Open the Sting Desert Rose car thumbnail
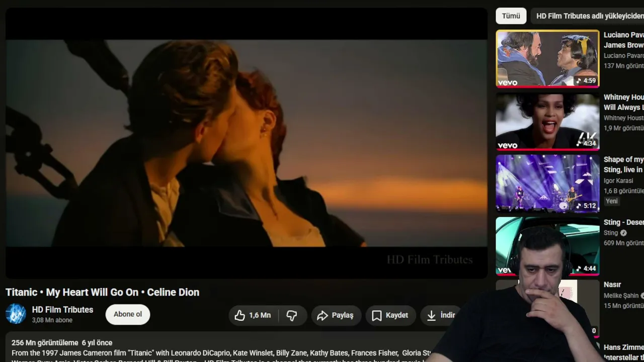 click(547, 246)
